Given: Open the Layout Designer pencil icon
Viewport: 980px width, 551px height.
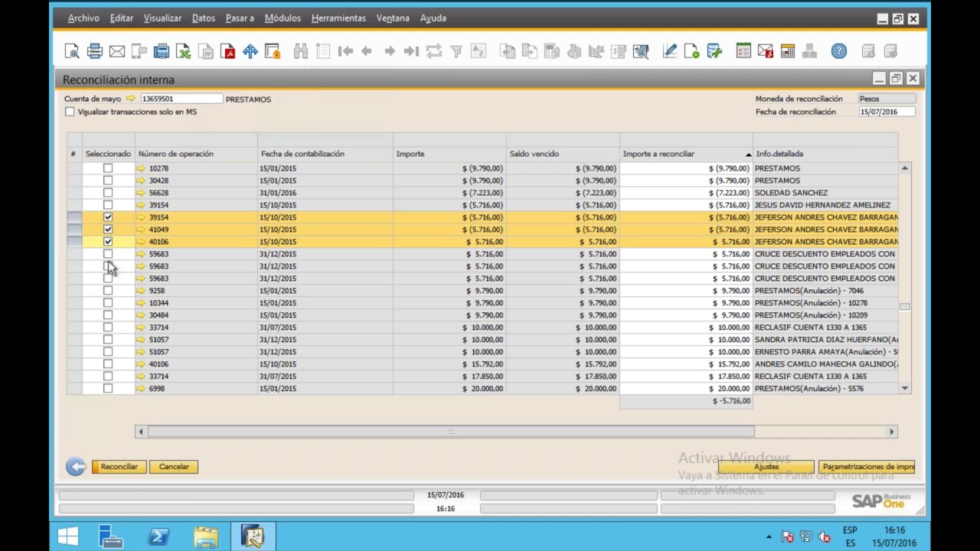Looking at the screenshot, I should pyautogui.click(x=669, y=51).
